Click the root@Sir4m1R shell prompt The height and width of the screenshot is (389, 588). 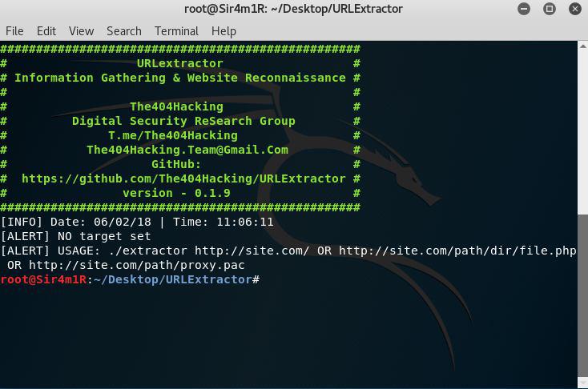[130, 279]
